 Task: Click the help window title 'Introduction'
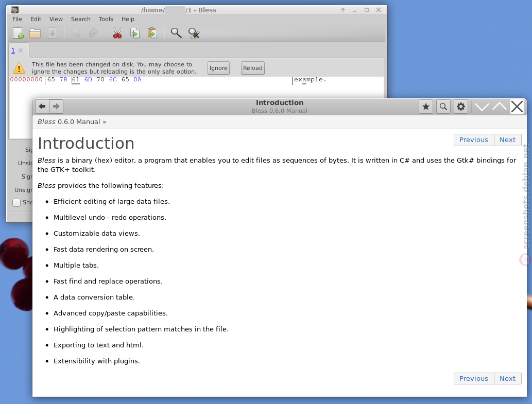pyautogui.click(x=280, y=103)
